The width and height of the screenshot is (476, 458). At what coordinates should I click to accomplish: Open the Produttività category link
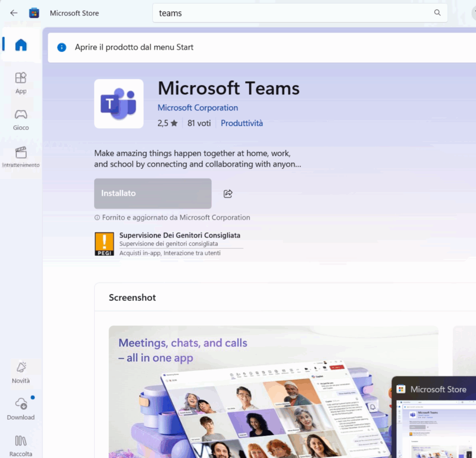(x=242, y=123)
